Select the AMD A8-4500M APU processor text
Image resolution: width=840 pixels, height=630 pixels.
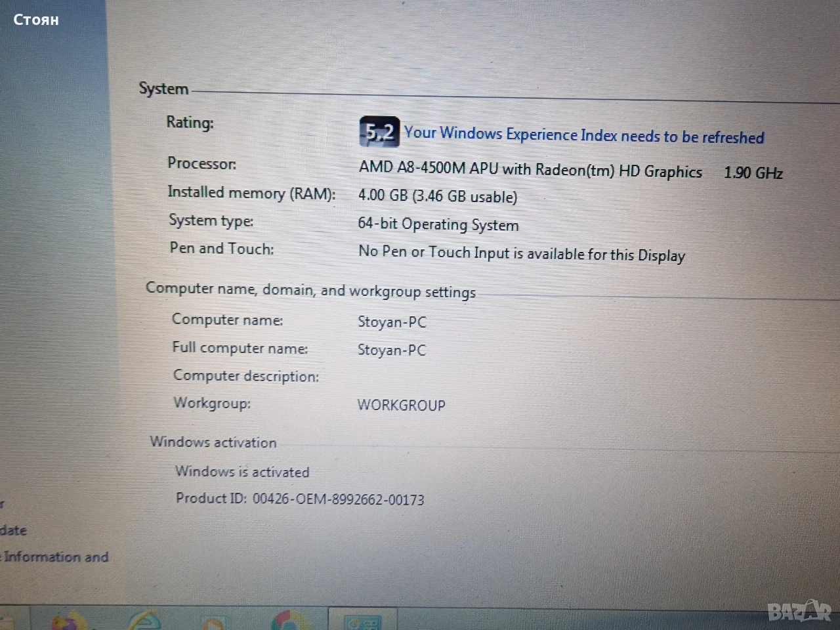pos(530,169)
